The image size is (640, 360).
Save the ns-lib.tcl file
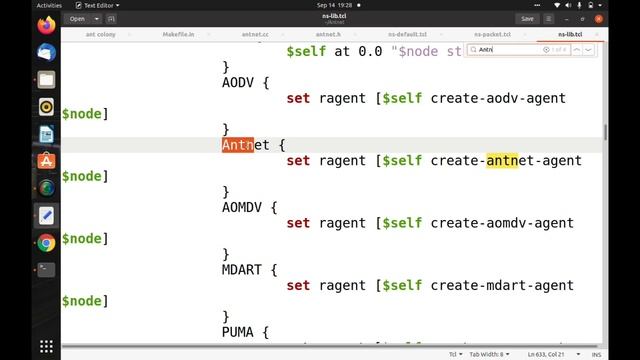(x=527, y=19)
